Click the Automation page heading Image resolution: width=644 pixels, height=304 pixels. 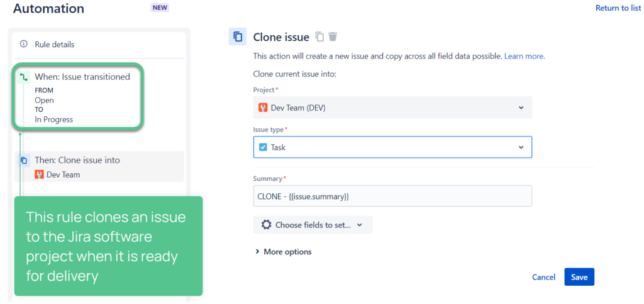click(x=48, y=9)
